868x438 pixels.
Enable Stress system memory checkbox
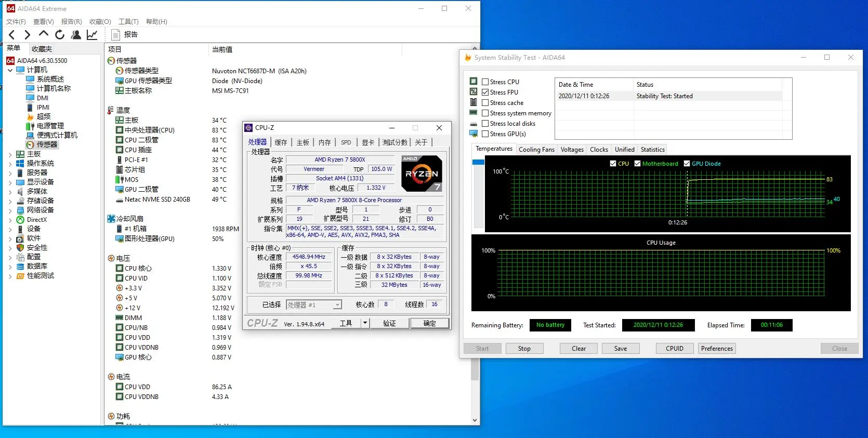coord(485,113)
